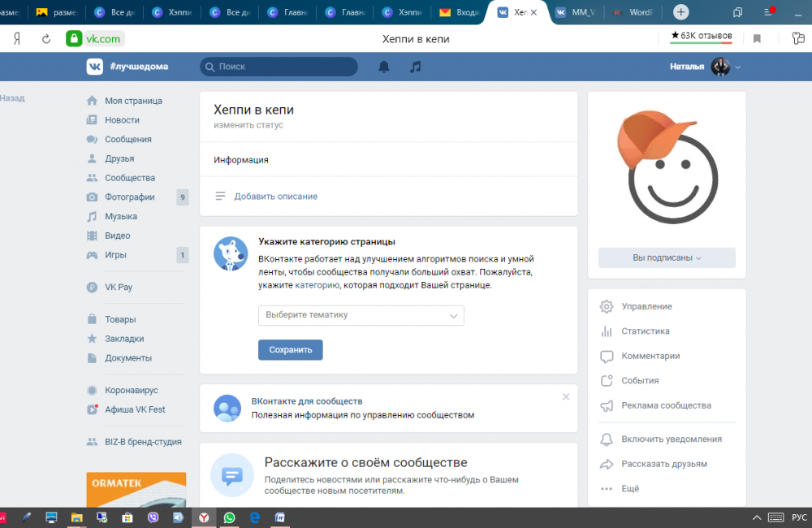Image resolution: width=812 pixels, height=528 pixels.
Task: Click the Коронавирус virus icon
Action: (92, 390)
